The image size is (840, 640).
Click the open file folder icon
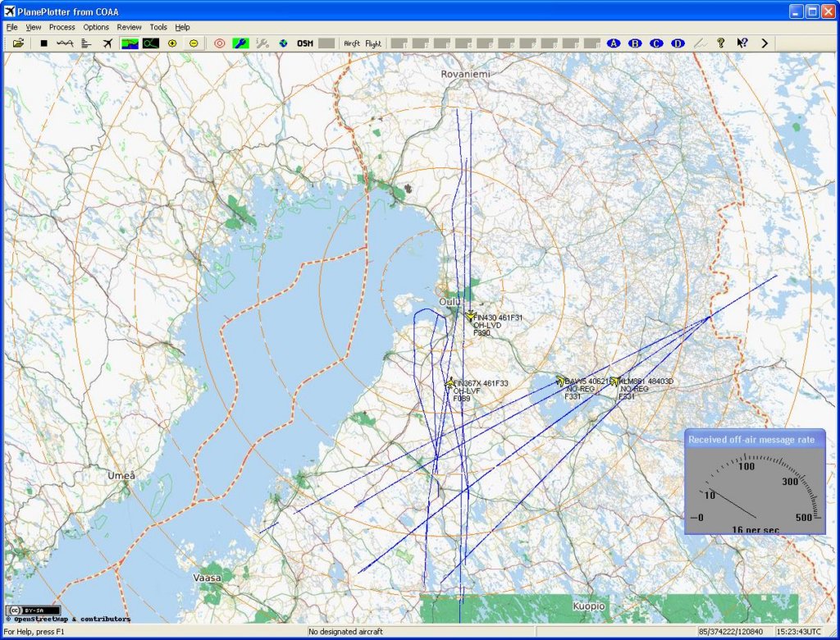pyautogui.click(x=18, y=43)
